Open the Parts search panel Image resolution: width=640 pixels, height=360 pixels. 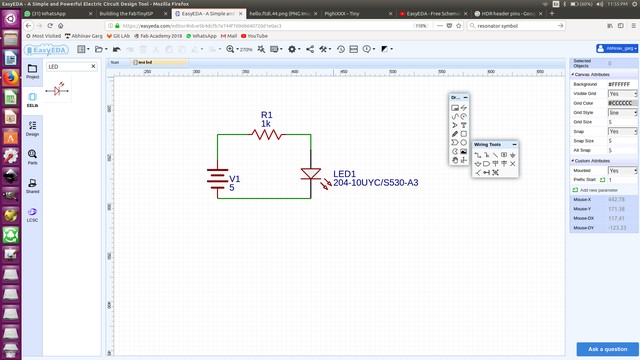33,157
